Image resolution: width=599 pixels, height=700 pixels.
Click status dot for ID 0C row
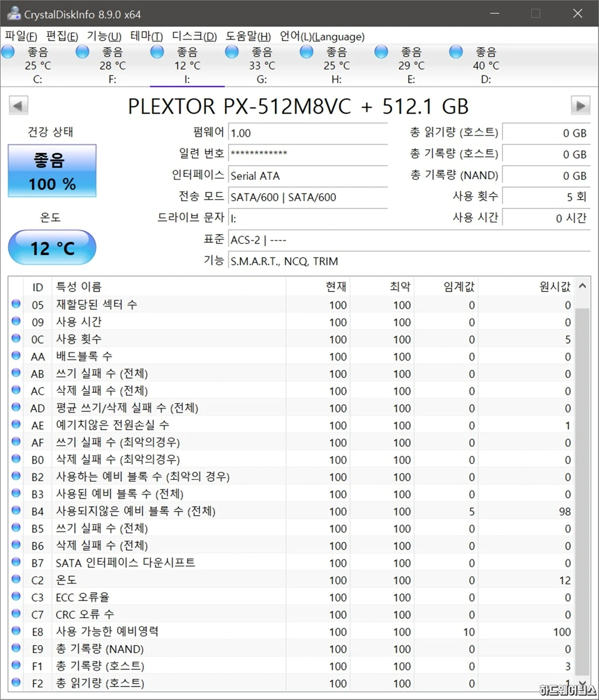[x=16, y=338]
